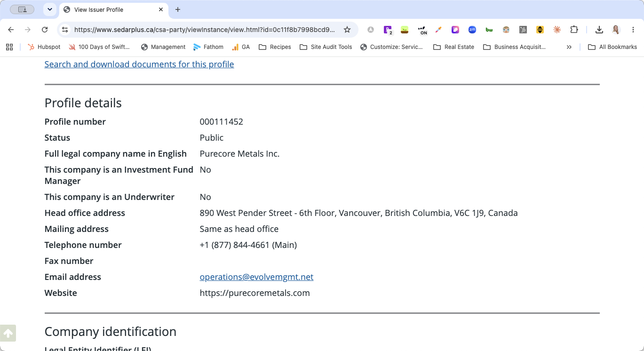The width and height of the screenshot is (644, 351).
Task: Open the Real Estate bookmark folder
Action: pos(453,47)
